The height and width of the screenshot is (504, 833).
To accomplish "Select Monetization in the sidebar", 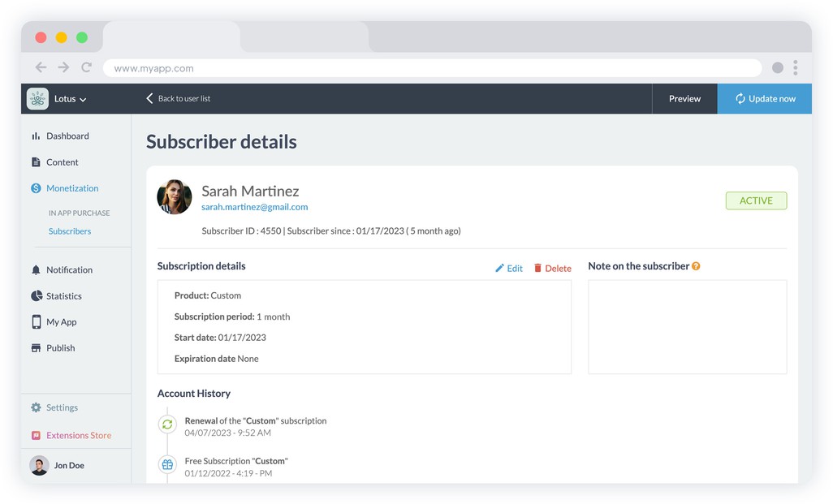I will (x=71, y=188).
